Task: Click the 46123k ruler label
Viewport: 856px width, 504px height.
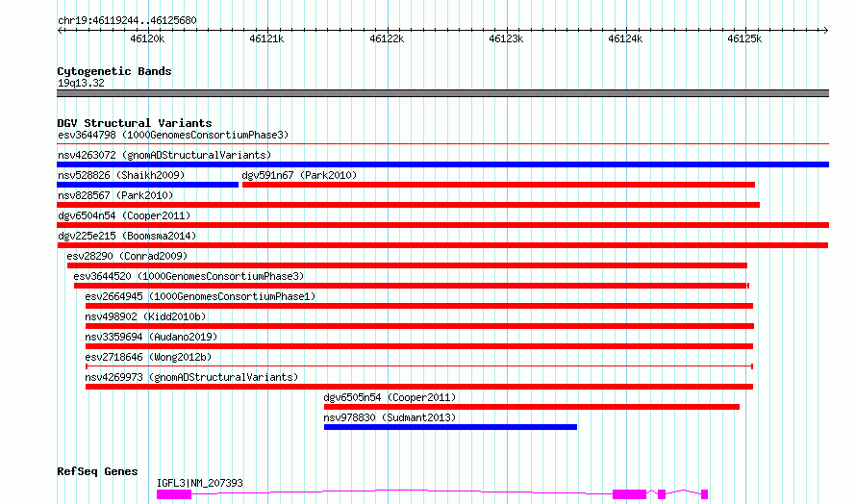Action: (x=506, y=38)
